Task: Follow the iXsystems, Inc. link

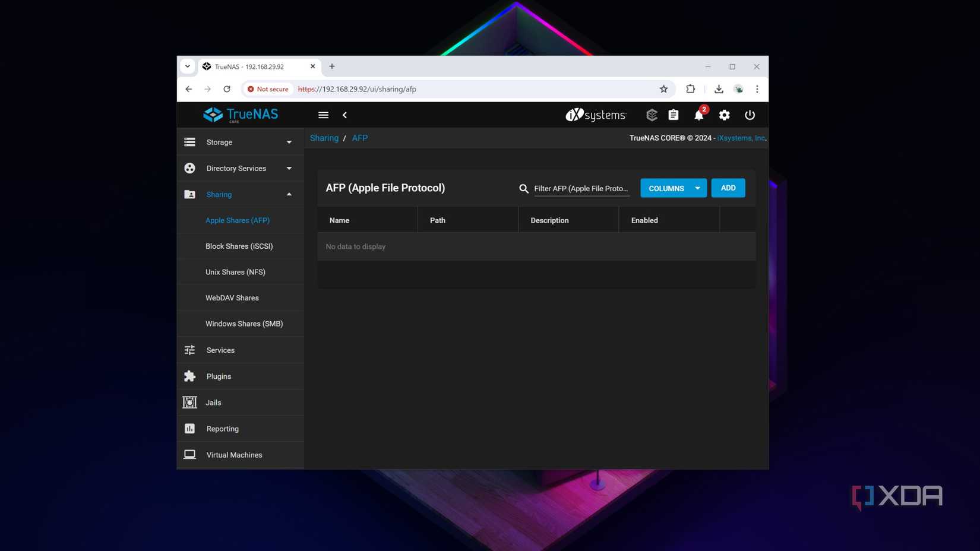Action: [741, 138]
